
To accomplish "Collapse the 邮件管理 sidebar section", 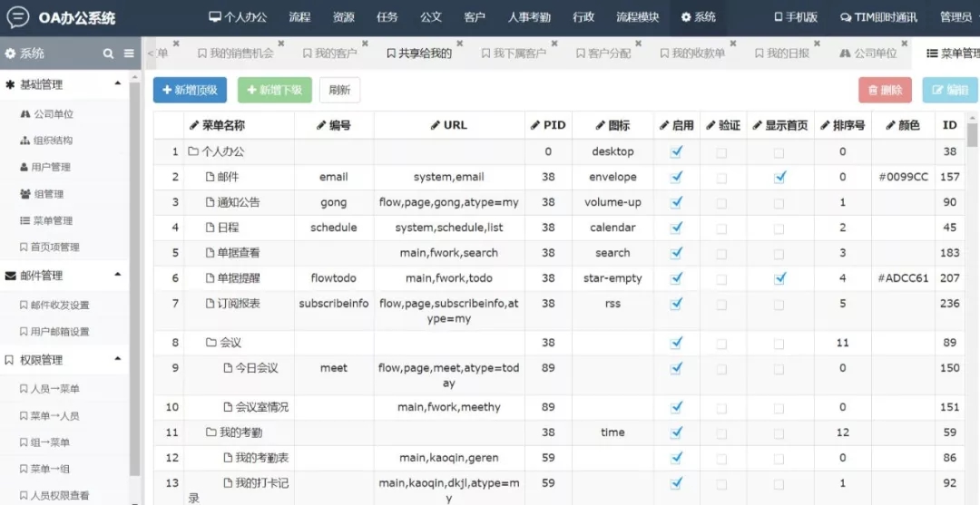I will pos(117,275).
